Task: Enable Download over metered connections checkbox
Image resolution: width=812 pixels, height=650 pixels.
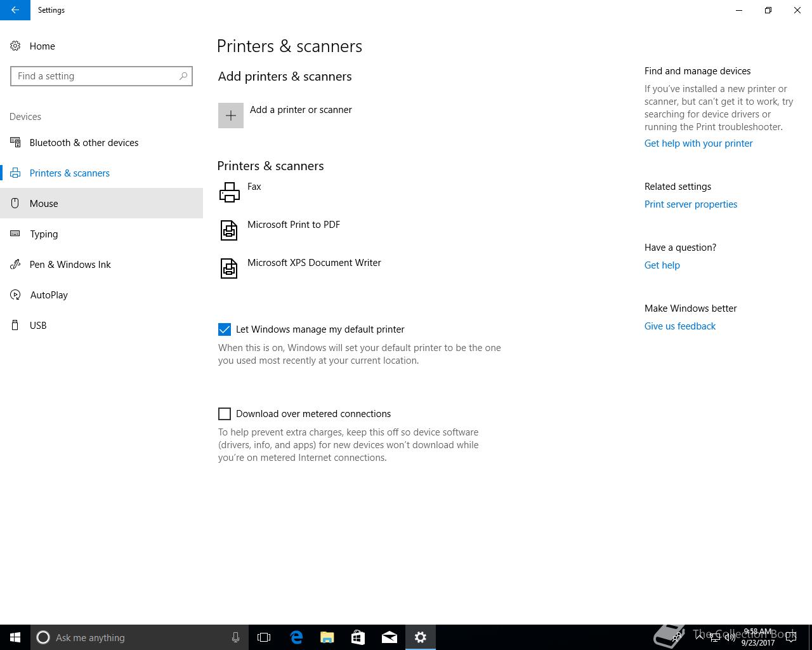Action: point(225,414)
